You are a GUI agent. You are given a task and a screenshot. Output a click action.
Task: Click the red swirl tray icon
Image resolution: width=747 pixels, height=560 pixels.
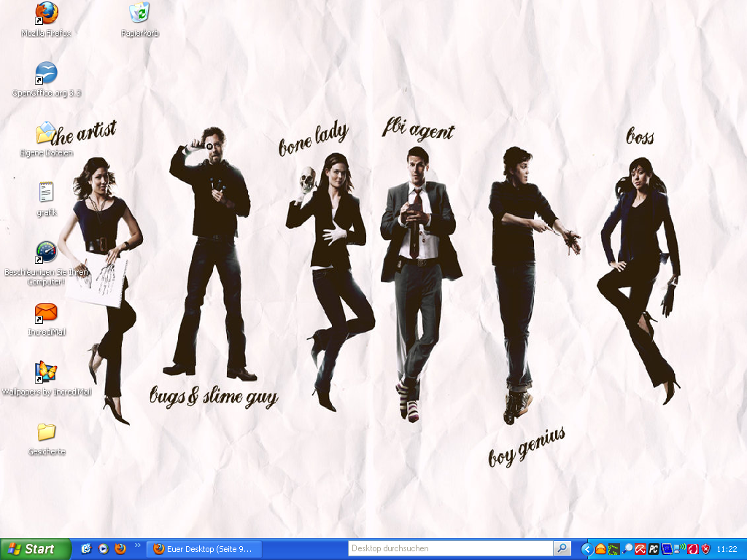pyautogui.click(x=693, y=549)
